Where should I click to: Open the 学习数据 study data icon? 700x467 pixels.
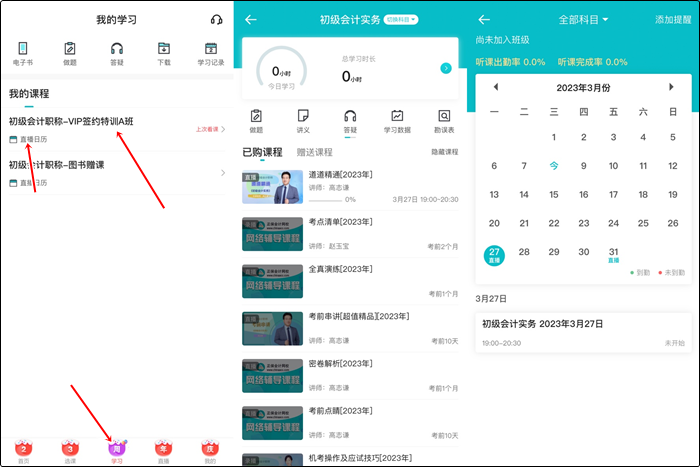(x=397, y=121)
